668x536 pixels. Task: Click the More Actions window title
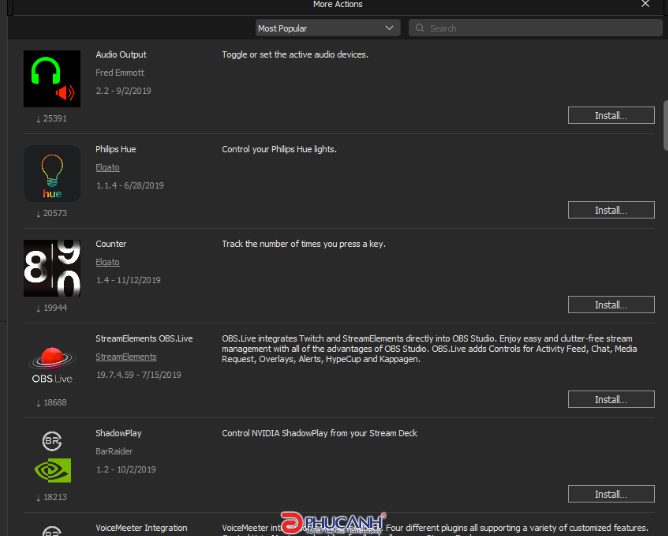(x=337, y=4)
